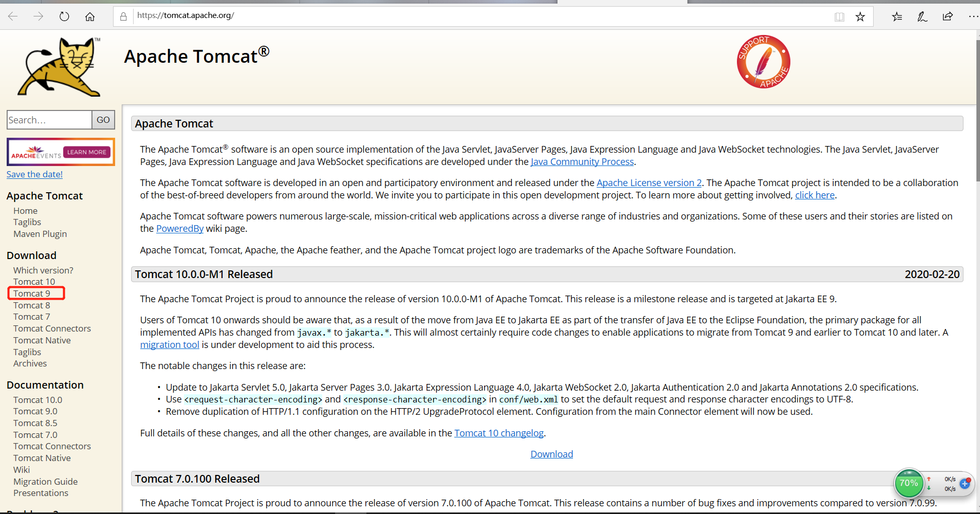Open Tomcat Connectors under Download
The width and height of the screenshot is (980, 514).
pyautogui.click(x=52, y=328)
